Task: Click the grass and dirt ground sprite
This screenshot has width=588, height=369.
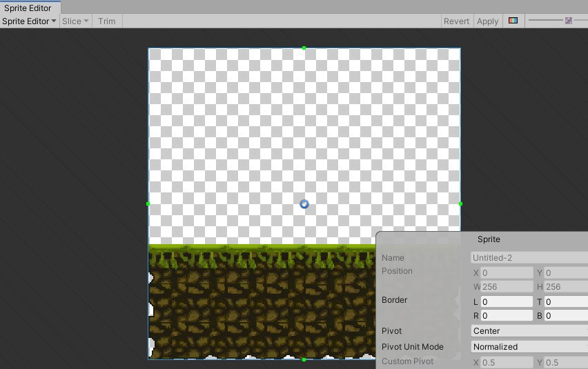Action: (x=262, y=302)
